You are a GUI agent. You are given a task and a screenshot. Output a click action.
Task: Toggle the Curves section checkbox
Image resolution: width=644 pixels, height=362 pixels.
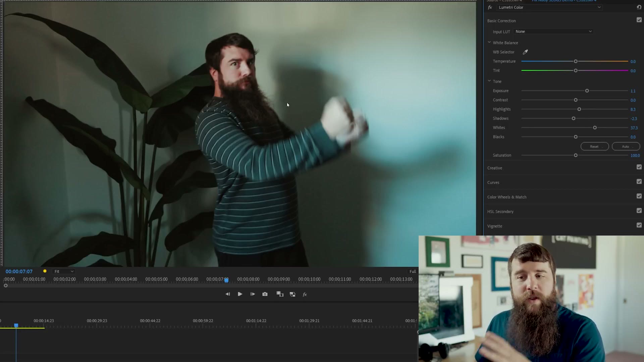pyautogui.click(x=639, y=181)
